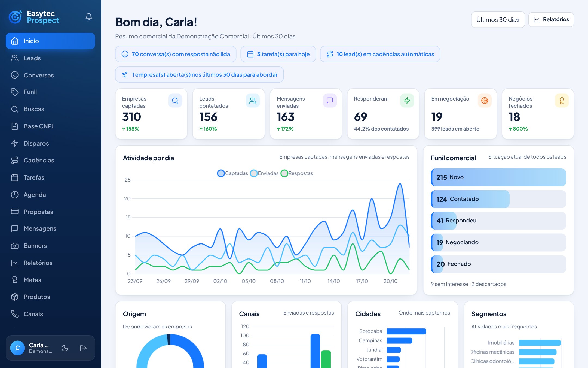Screen dimensions: 588x368
Task: Click the Banners camera icon
Action: pos(15,246)
